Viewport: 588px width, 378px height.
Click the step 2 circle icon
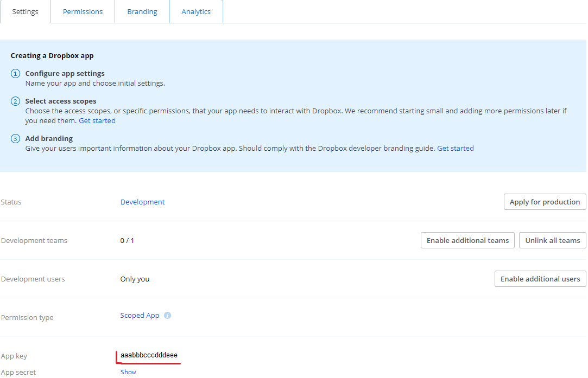pyautogui.click(x=15, y=101)
